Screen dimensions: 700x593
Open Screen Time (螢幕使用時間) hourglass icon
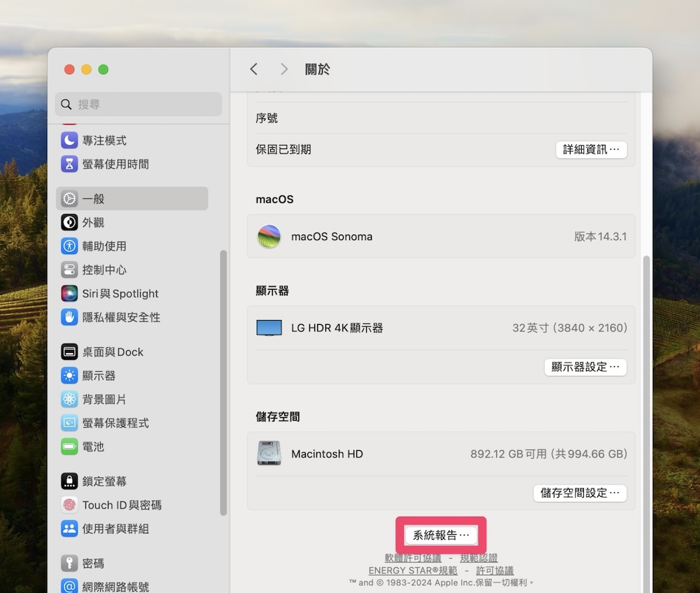[69, 164]
